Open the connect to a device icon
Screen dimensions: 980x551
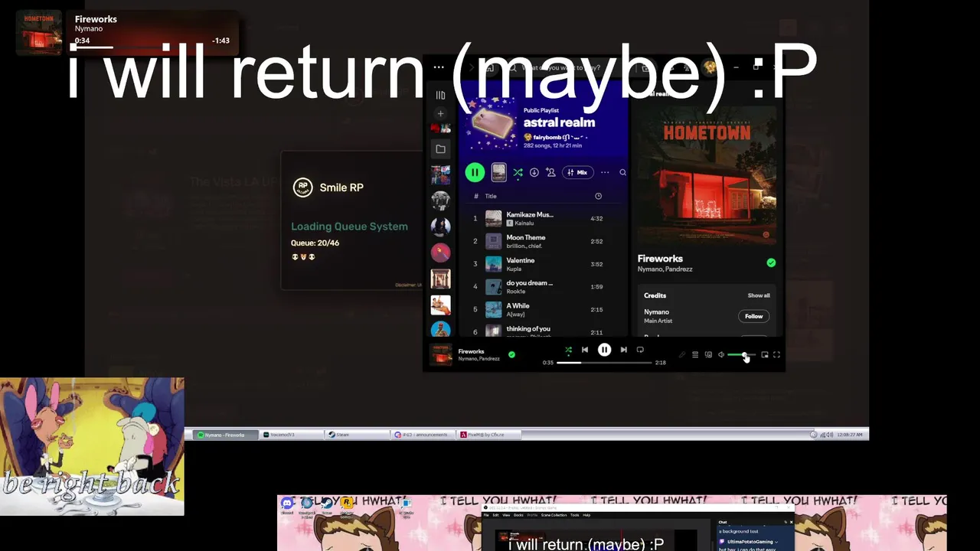[x=708, y=355]
